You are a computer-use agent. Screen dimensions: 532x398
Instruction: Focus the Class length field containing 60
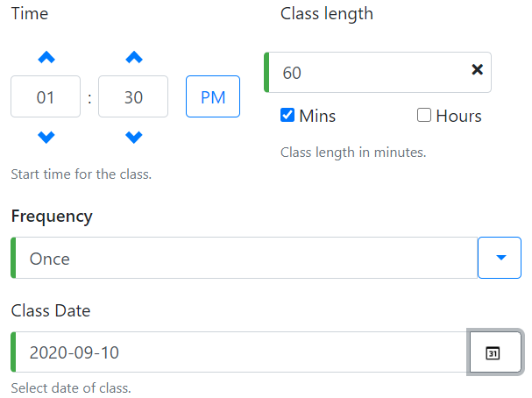[368, 73]
